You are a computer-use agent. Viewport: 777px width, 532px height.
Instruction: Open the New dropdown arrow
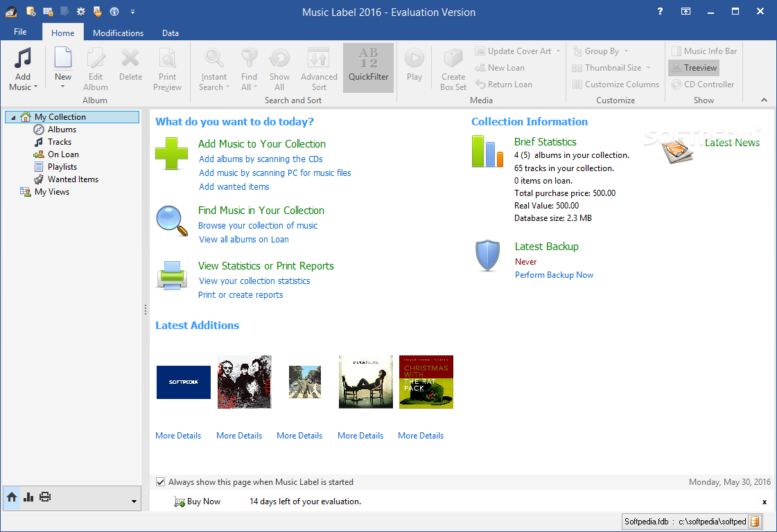[x=63, y=87]
